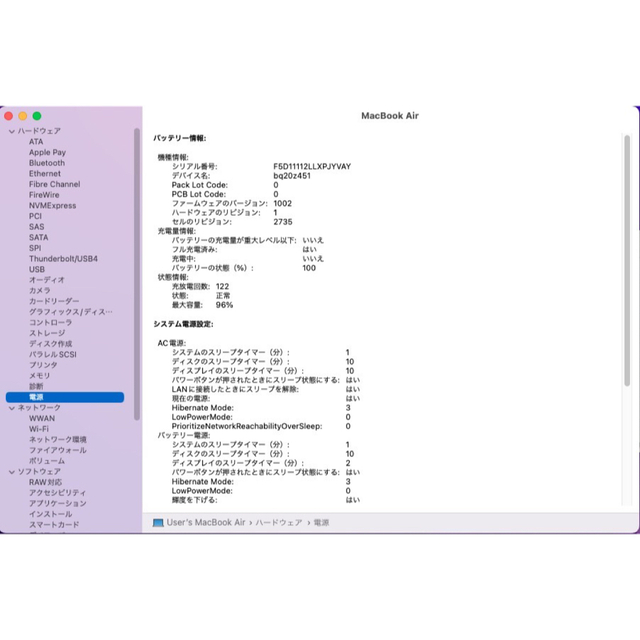Click the main content vertical scrollbar
The image size is (640, 640).
[x=627, y=260]
